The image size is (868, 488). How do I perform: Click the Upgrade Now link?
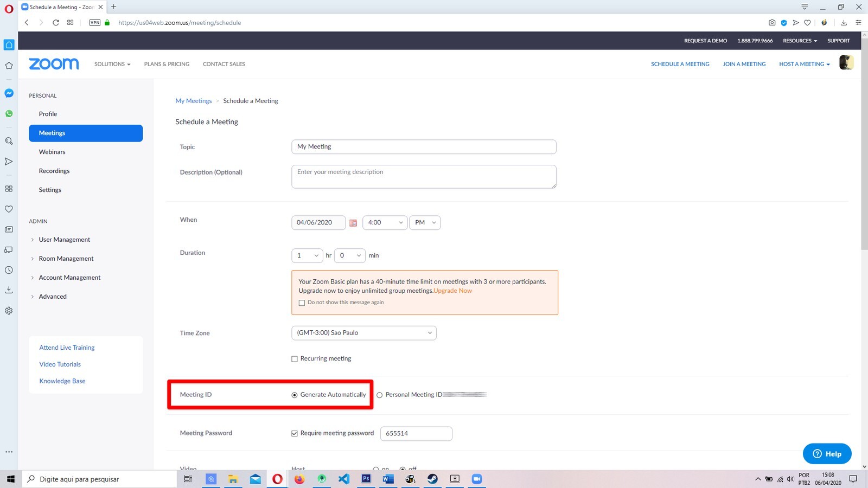tap(452, 291)
